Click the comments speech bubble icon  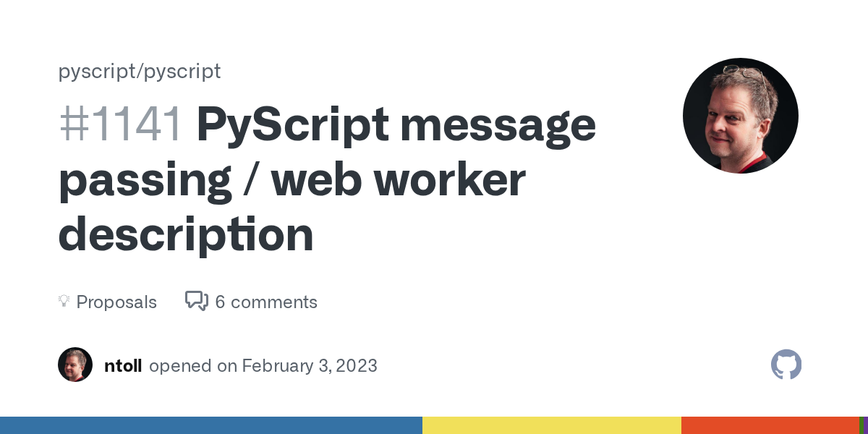197,301
